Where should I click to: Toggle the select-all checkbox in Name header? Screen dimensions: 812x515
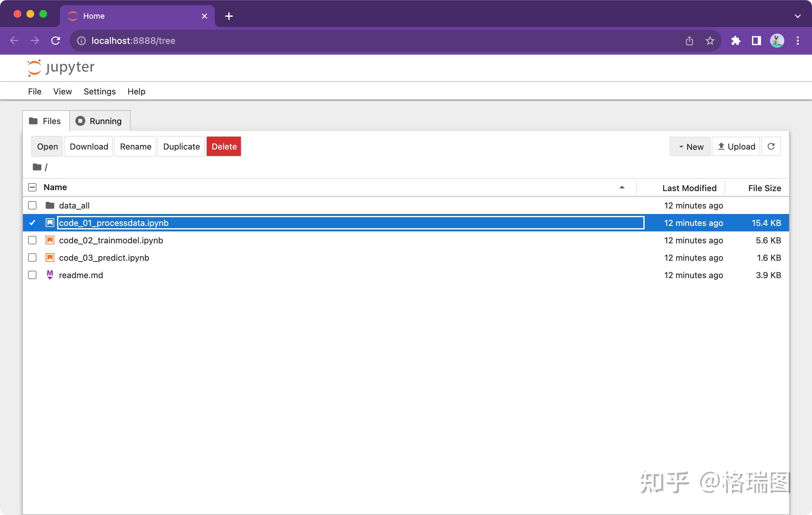point(32,187)
